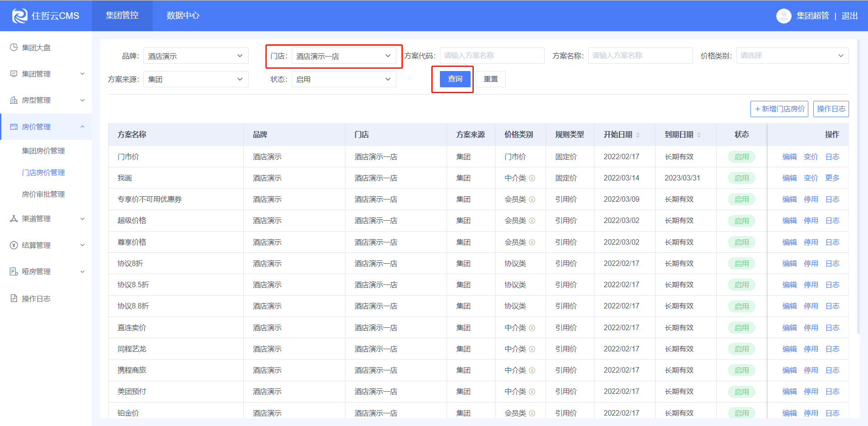Focus the 方案代码 input field

(x=492, y=56)
